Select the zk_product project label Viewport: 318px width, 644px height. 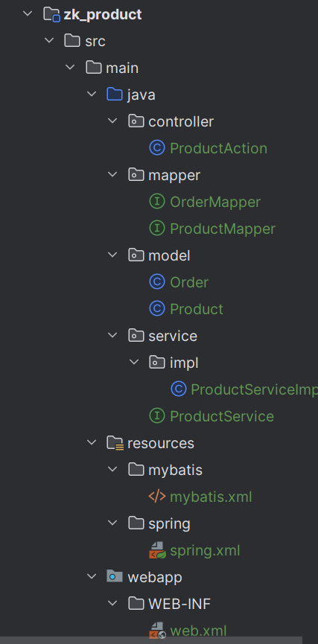tap(103, 15)
